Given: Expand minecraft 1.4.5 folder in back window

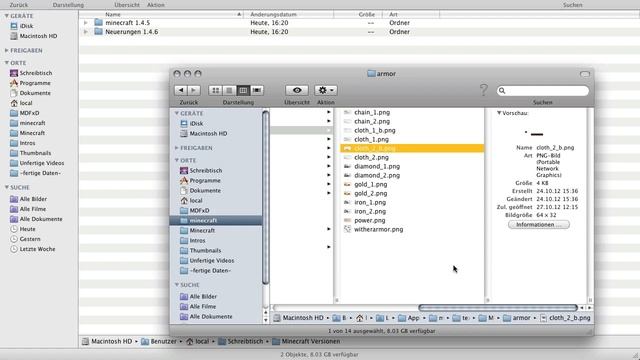Looking at the screenshot, I should click(x=86, y=23).
